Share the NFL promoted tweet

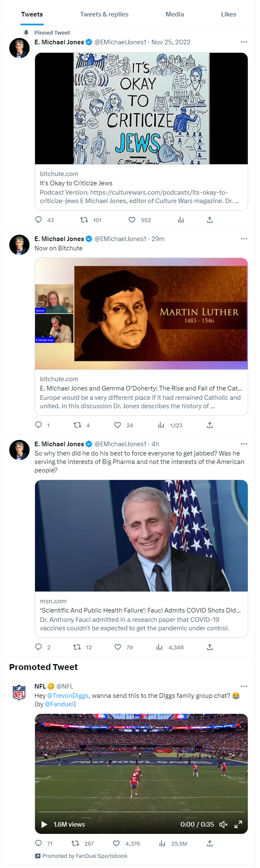pos(210,844)
